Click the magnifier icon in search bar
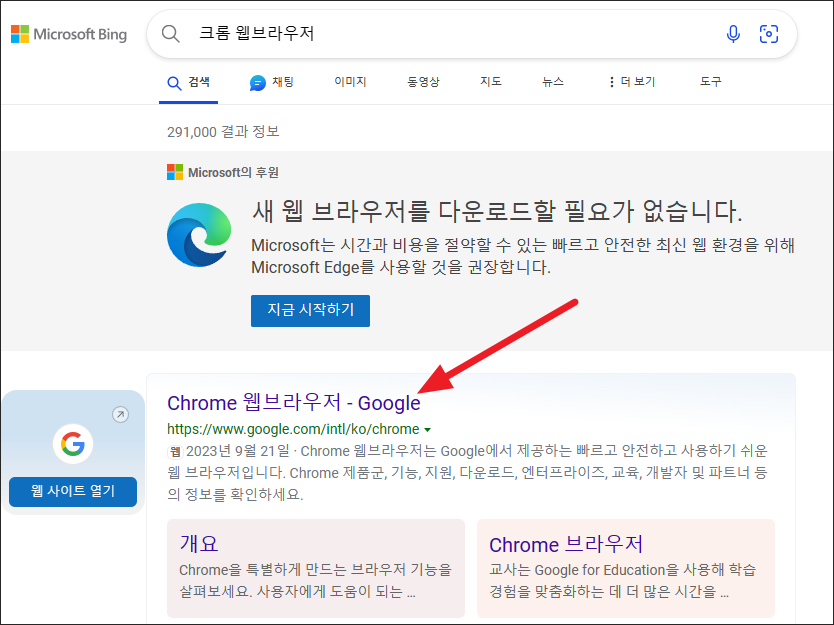The image size is (834, 625). point(170,33)
